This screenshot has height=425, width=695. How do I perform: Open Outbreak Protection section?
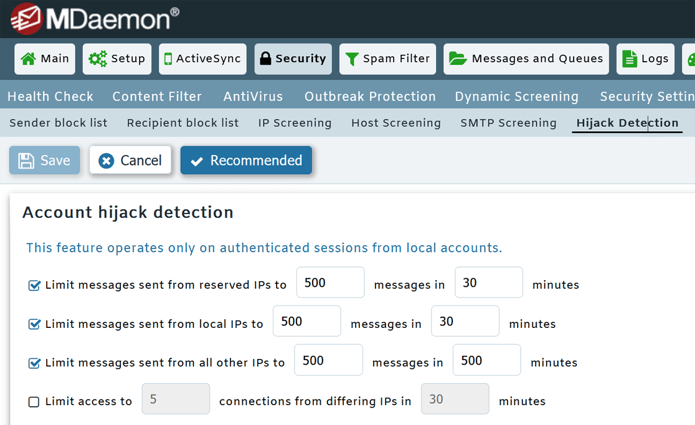370,96
